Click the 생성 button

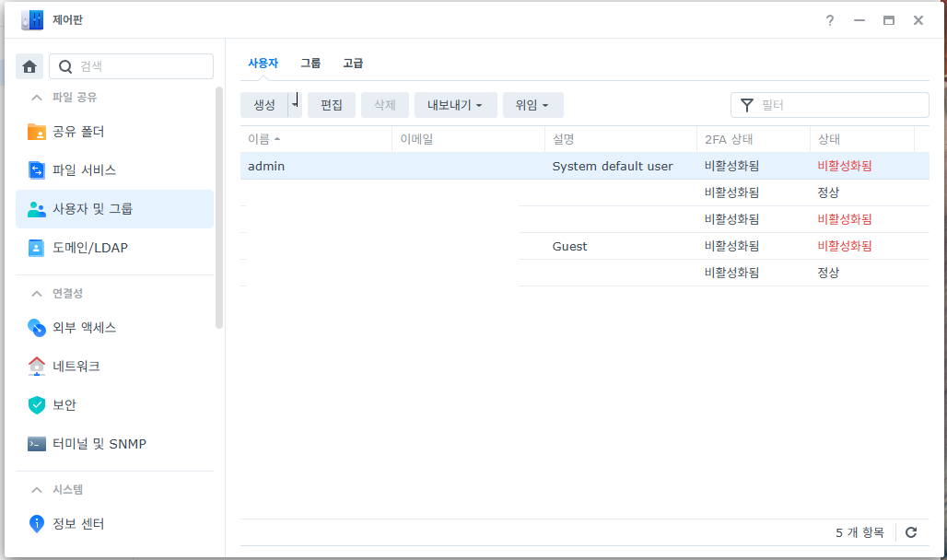click(264, 105)
